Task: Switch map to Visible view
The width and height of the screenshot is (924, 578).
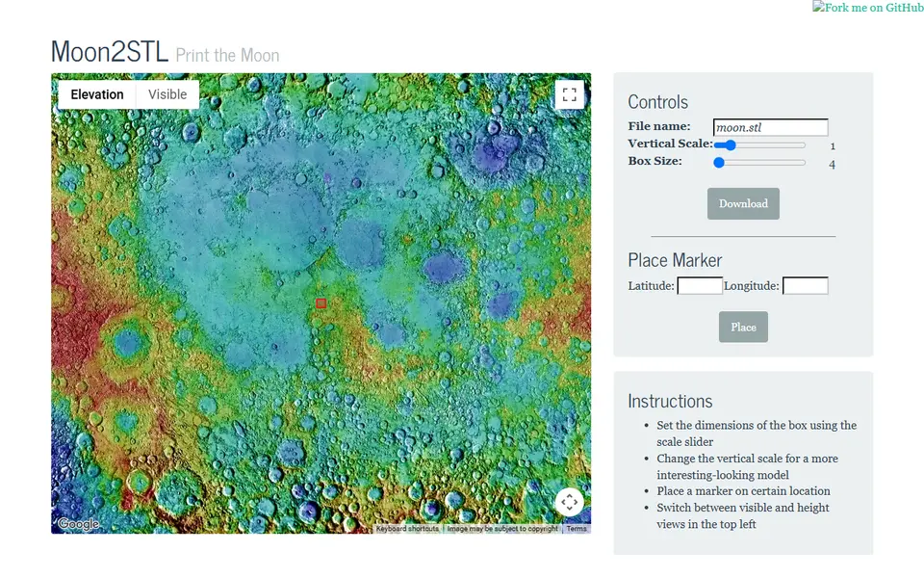Action: (167, 94)
